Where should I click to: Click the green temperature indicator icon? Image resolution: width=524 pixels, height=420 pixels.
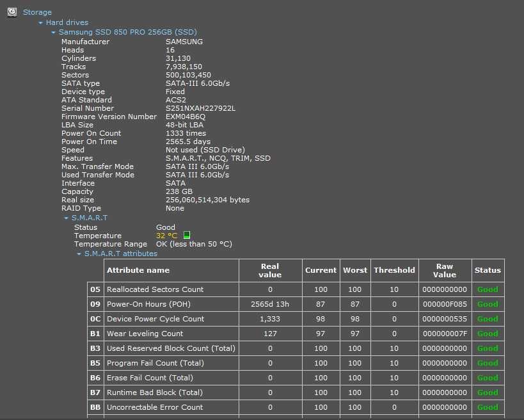coord(187,236)
